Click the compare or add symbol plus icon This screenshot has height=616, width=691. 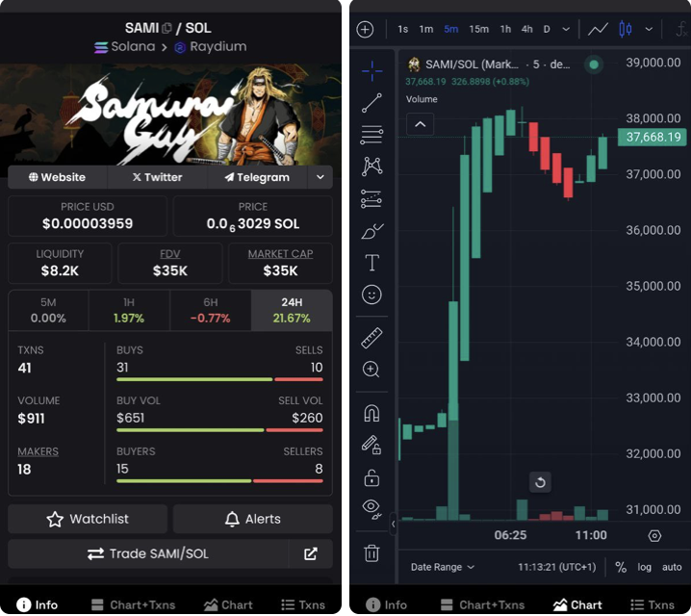[365, 30]
